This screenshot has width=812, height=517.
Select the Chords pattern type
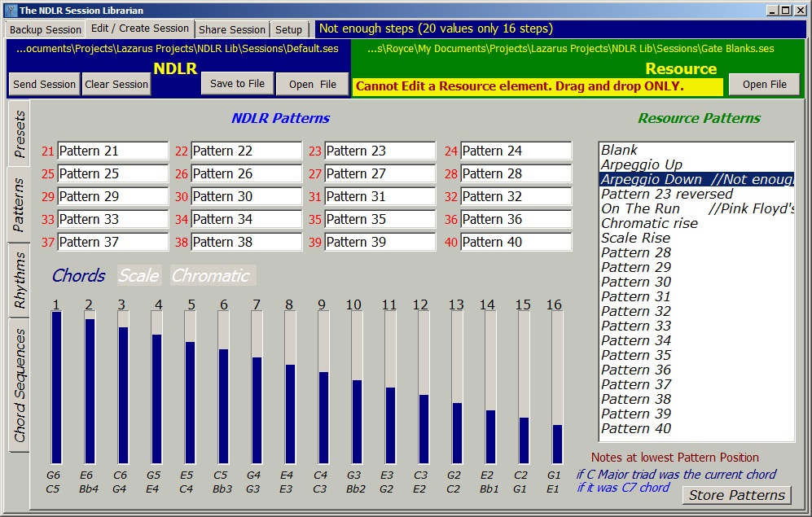point(78,276)
